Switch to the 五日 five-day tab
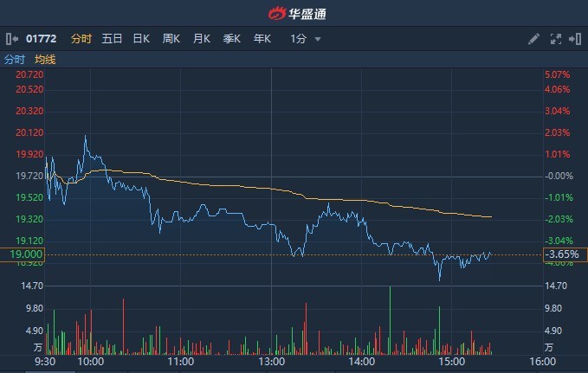The width and height of the screenshot is (588, 373). click(x=112, y=39)
